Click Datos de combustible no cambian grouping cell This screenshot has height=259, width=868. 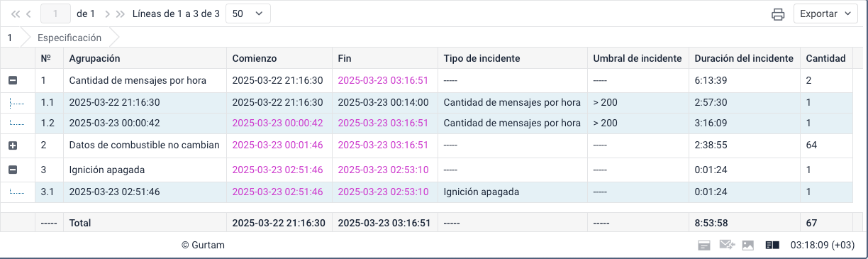(144, 145)
